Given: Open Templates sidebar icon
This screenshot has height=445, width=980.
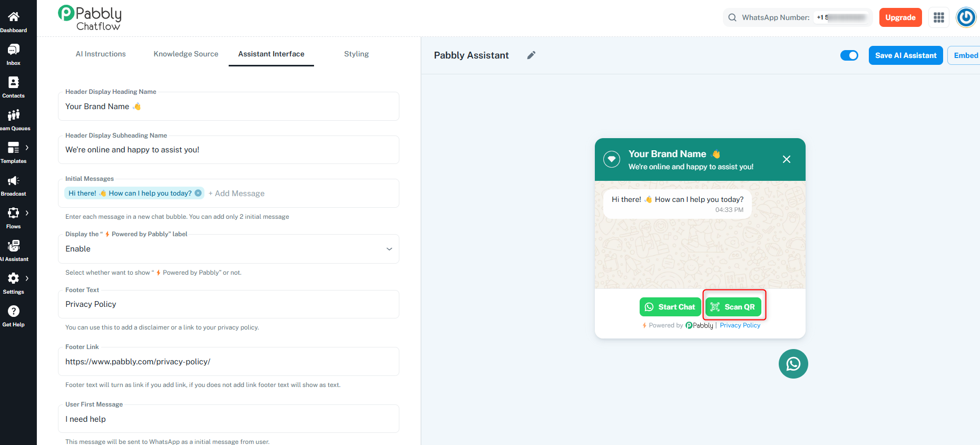Looking at the screenshot, I should (x=14, y=148).
